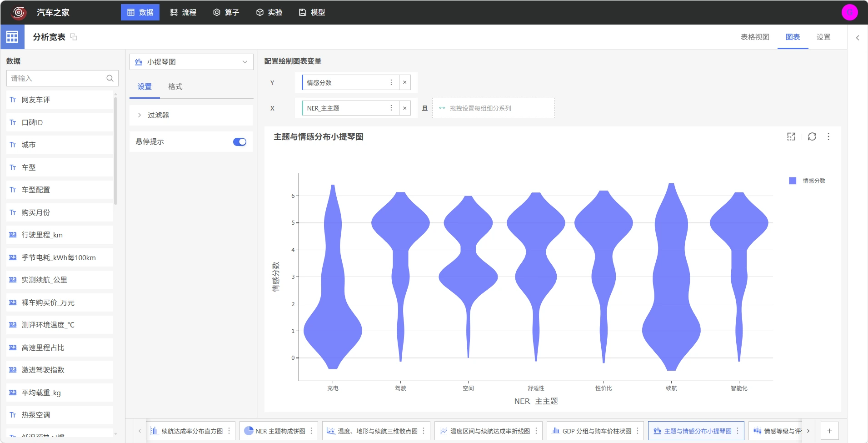Click the copy icon next to 分析宽表

click(x=74, y=37)
